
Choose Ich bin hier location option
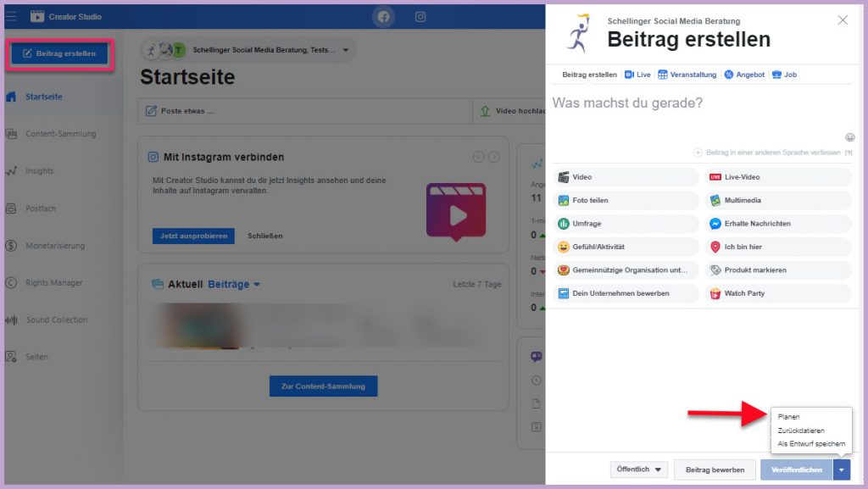778,247
